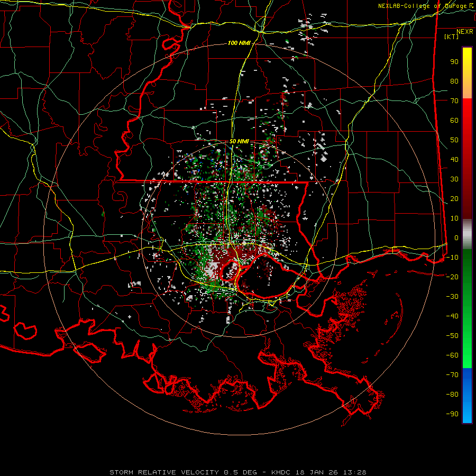Click the 100 NMI range ring label
The height and width of the screenshot is (476, 476).
239,43
